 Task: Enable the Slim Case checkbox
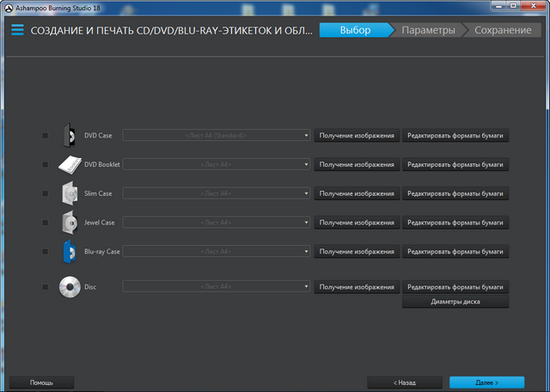(46, 193)
